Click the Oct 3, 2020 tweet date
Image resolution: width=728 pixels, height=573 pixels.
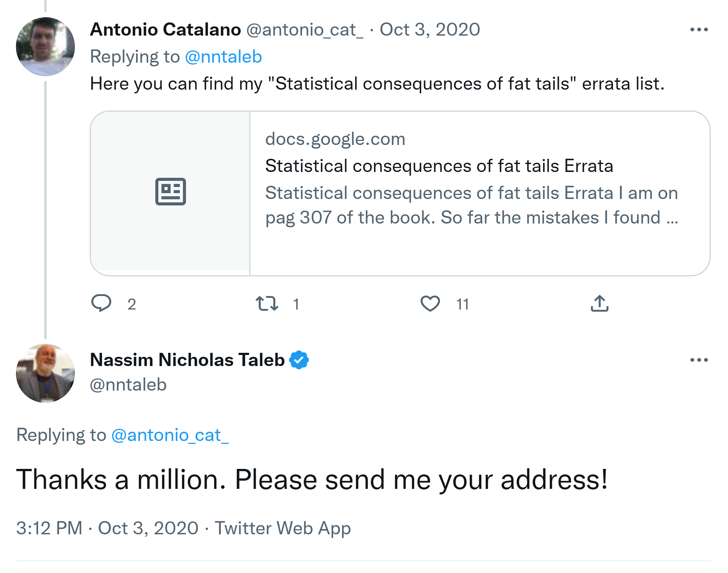[x=430, y=29]
